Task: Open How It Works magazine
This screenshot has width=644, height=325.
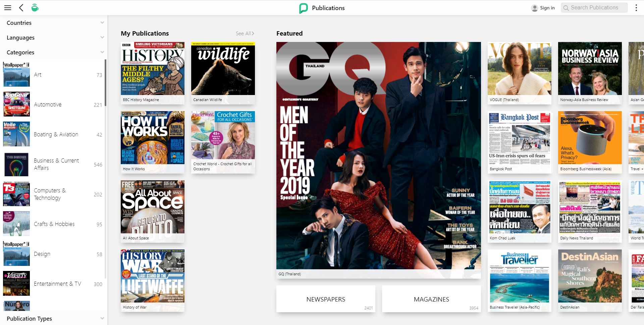Action: [153, 142]
